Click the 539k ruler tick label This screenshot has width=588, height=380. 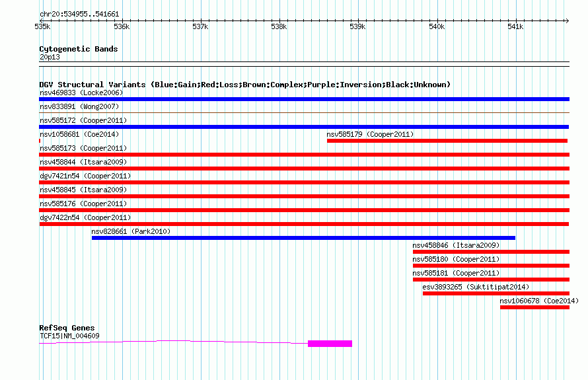pyautogui.click(x=357, y=26)
